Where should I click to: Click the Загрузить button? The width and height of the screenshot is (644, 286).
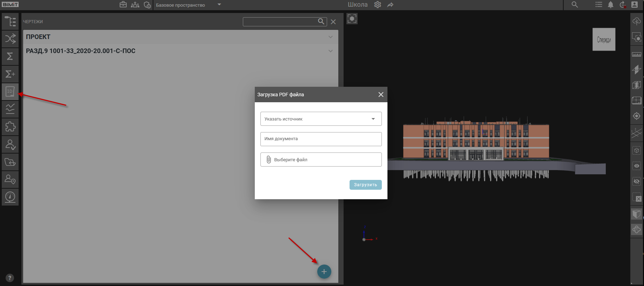(365, 185)
